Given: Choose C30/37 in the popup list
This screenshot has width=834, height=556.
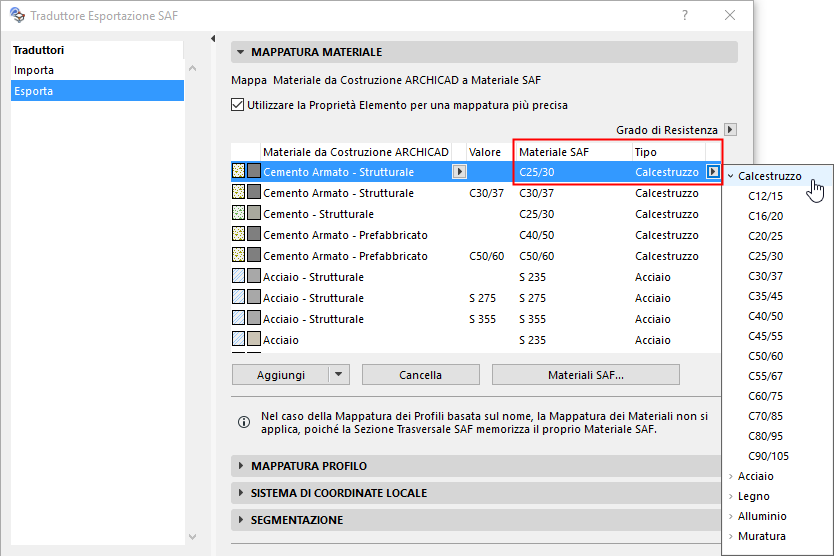Looking at the screenshot, I should pos(765,276).
